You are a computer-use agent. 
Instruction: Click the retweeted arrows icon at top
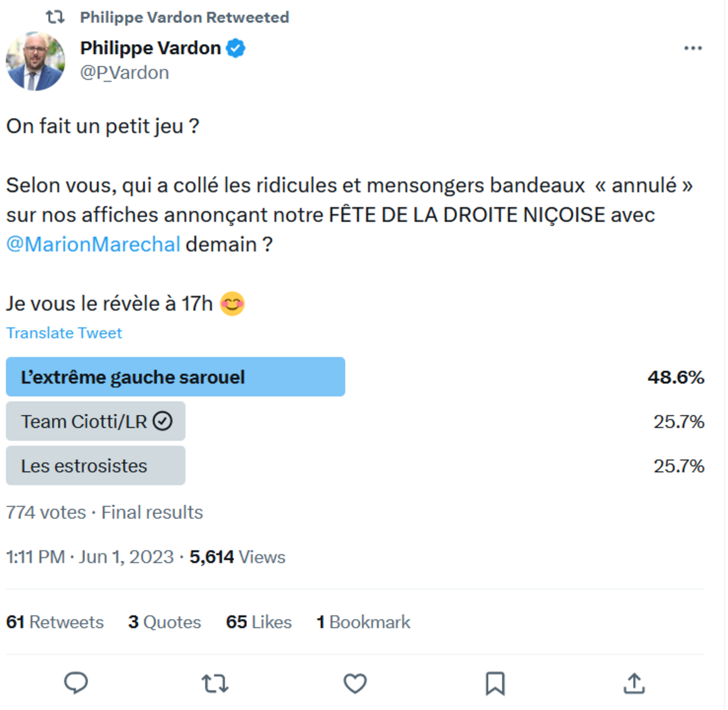tap(55, 17)
